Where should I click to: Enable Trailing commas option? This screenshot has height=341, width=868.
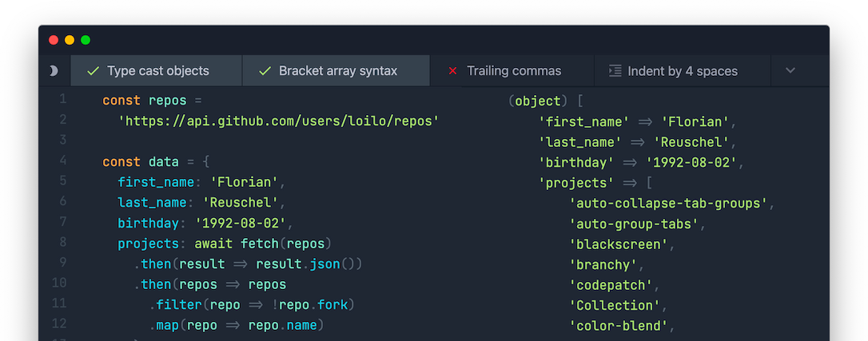coord(512,71)
